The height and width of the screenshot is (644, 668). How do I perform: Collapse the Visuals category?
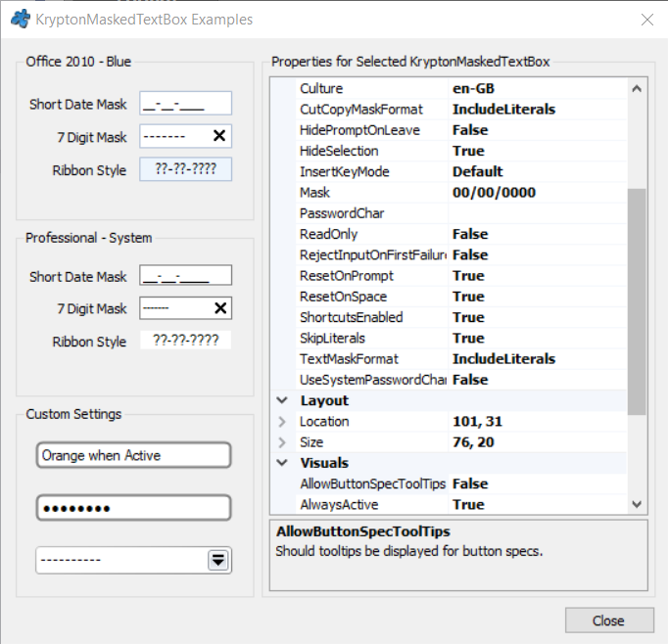click(282, 463)
